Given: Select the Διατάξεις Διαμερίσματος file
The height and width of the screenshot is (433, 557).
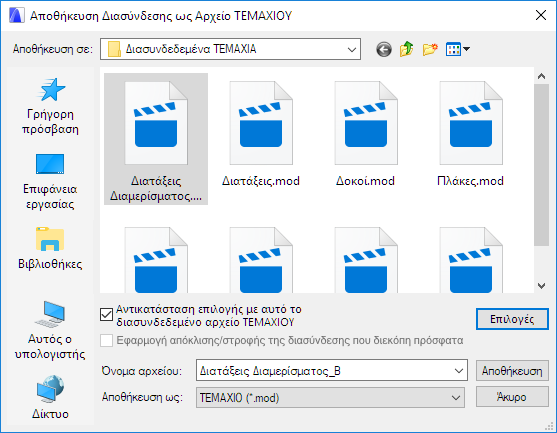Looking at the screenshot, I should click(x=156, y=139).
